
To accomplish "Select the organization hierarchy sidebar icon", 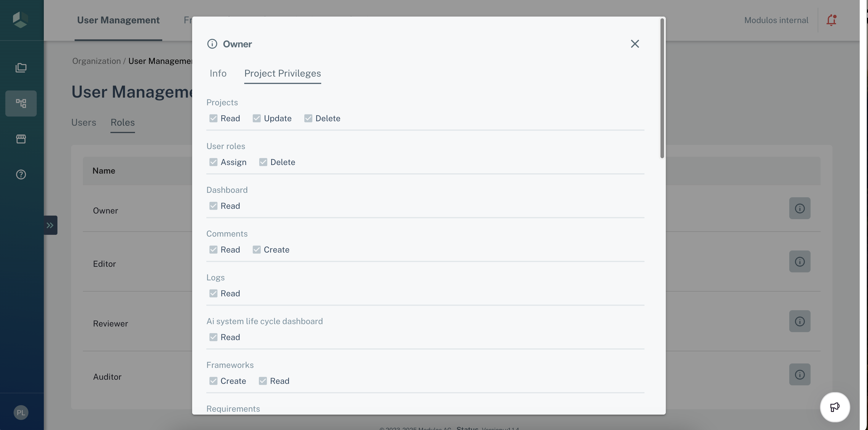I will 21,104.
